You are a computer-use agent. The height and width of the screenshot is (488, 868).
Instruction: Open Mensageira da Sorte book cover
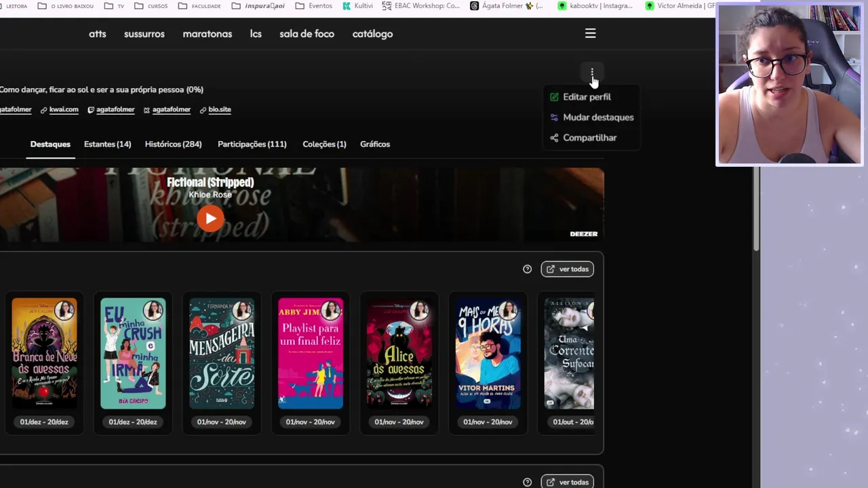tap(222, 354)
